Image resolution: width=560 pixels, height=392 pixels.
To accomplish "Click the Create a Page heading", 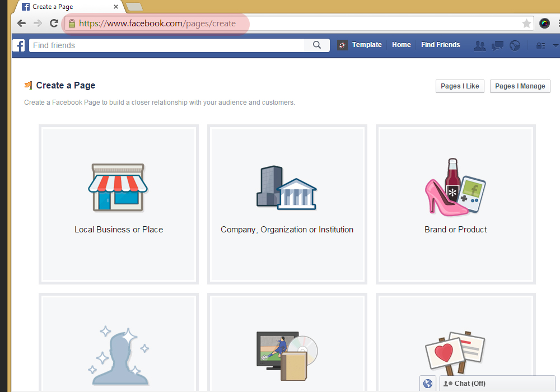I will tap(66, 85).
